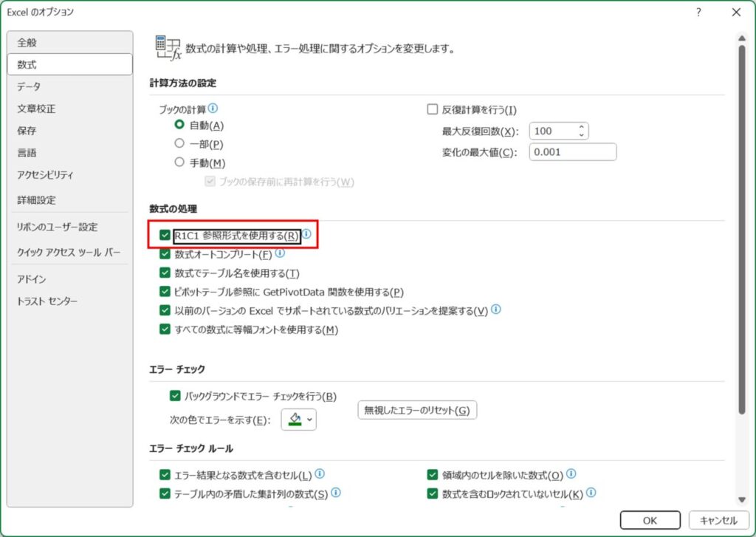Click scrollbar up arrow

tap(741, 38)
